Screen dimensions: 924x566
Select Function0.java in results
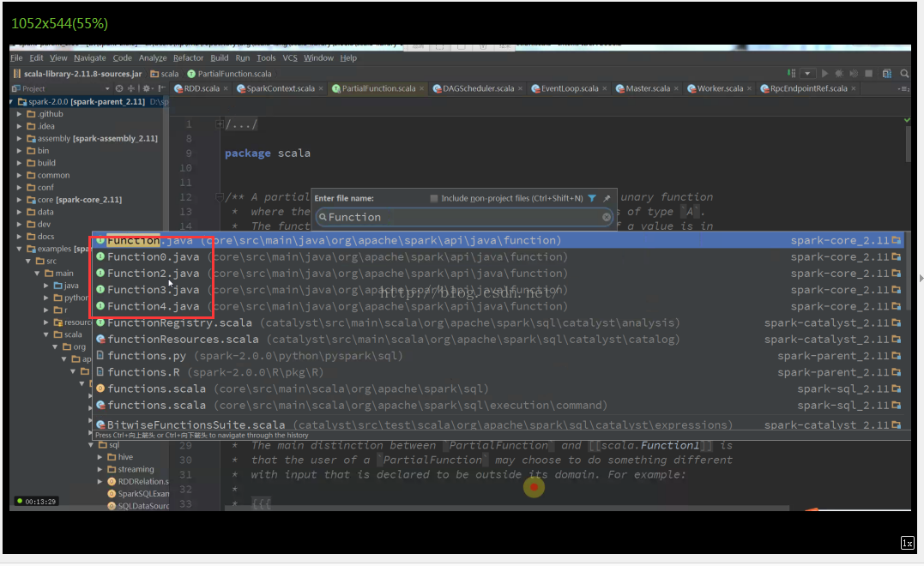click(498, 256)
